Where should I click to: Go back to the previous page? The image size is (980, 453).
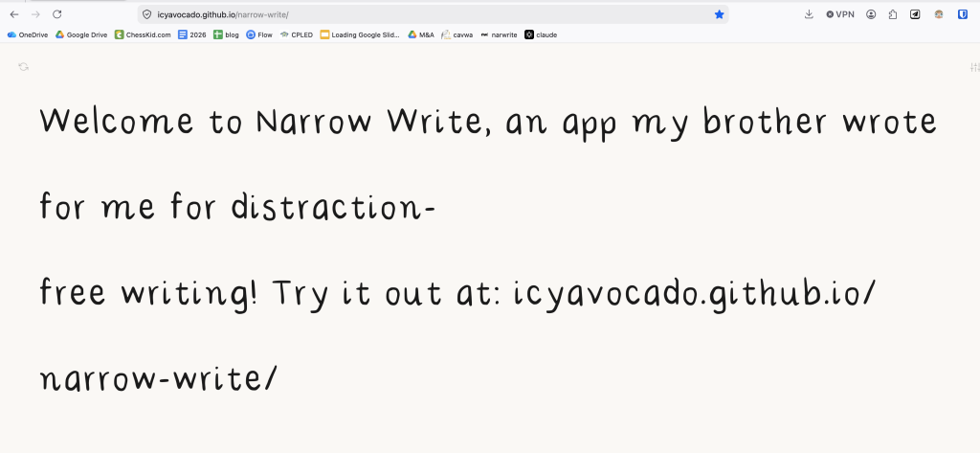[x=14, y=14]
